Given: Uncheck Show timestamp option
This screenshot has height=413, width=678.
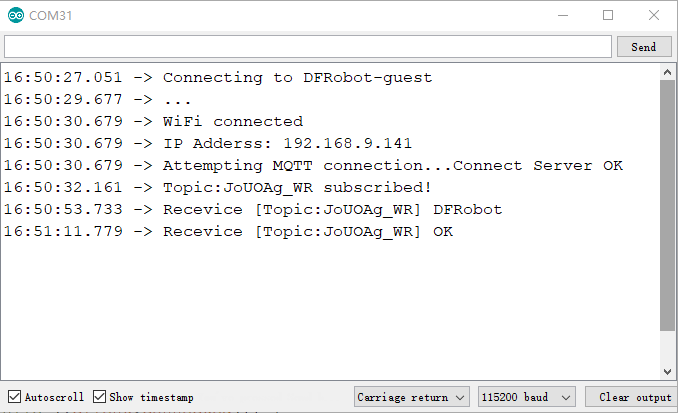Looking at the screenshot, I should pyautogui.click(x=99, y=397).
